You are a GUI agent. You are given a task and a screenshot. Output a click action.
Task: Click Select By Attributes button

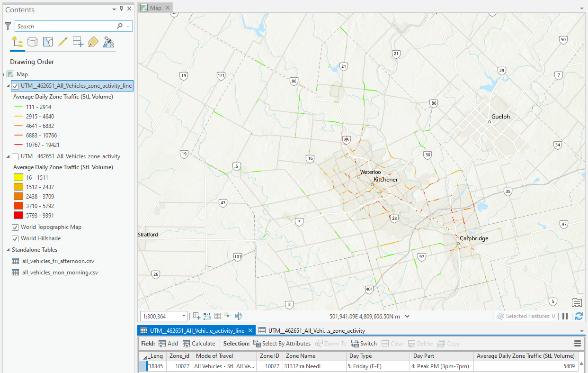point(282,344)
